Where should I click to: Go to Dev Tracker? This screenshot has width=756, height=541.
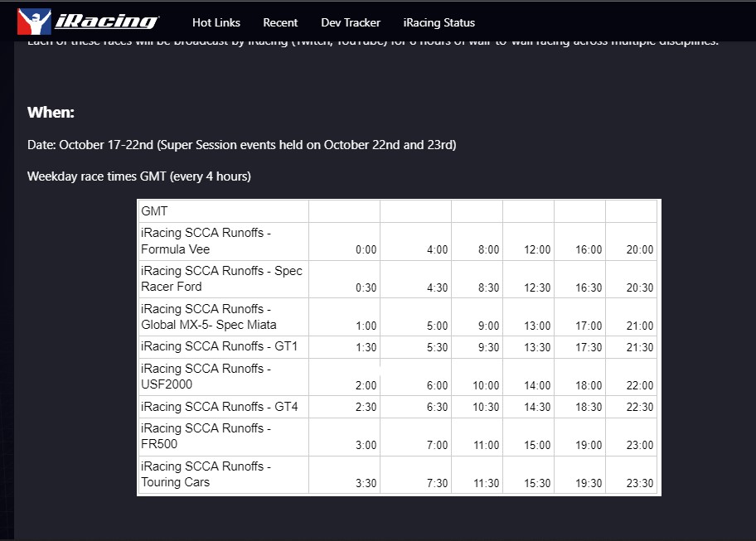[x=351, y=22]
